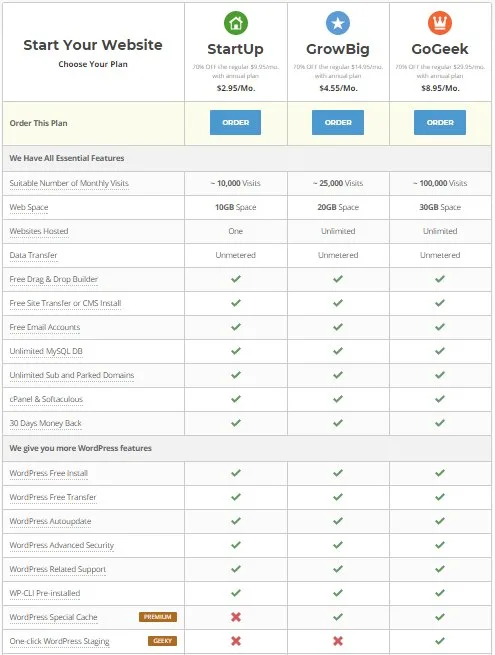Click the green StartUp house icon
This screenshot has width=495, height=655.
[x=236, y=23]
